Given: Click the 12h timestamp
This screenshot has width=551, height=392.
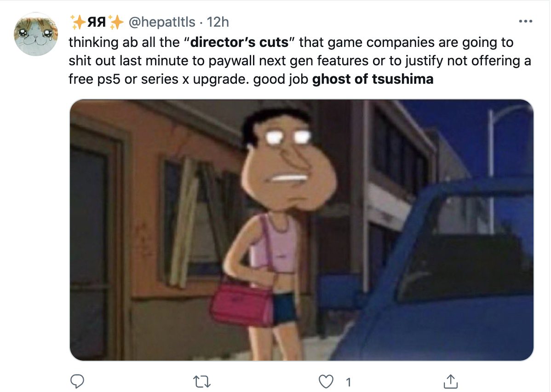Looking at the screenshot, I should (x=218, y=22).
